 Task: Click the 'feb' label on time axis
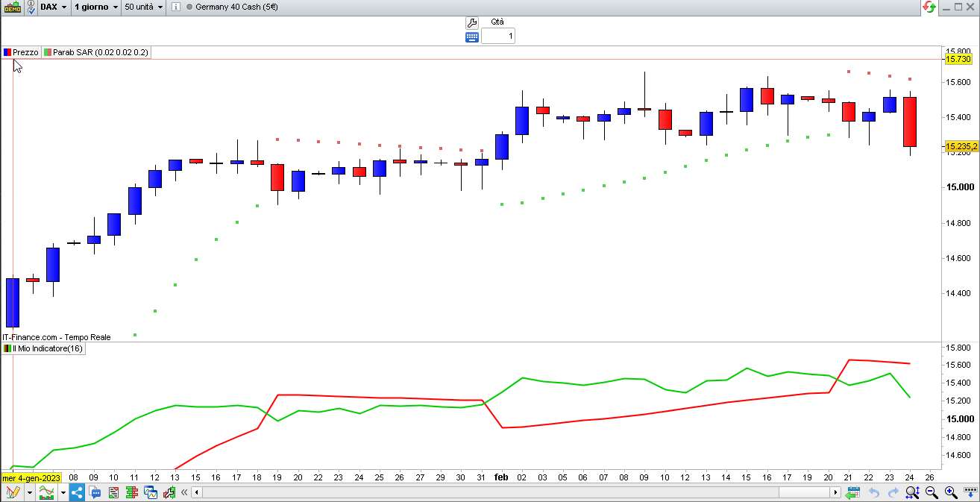pos(501,477)
